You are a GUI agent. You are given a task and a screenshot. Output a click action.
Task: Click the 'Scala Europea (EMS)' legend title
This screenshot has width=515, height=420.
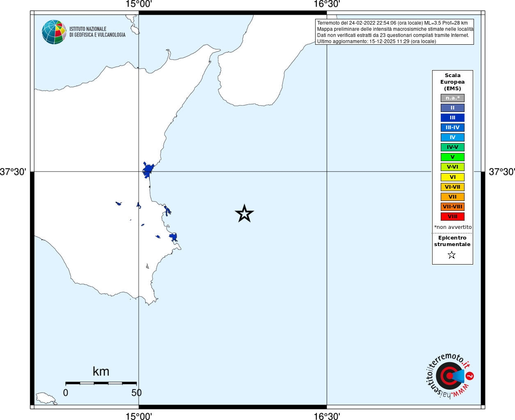453,82
